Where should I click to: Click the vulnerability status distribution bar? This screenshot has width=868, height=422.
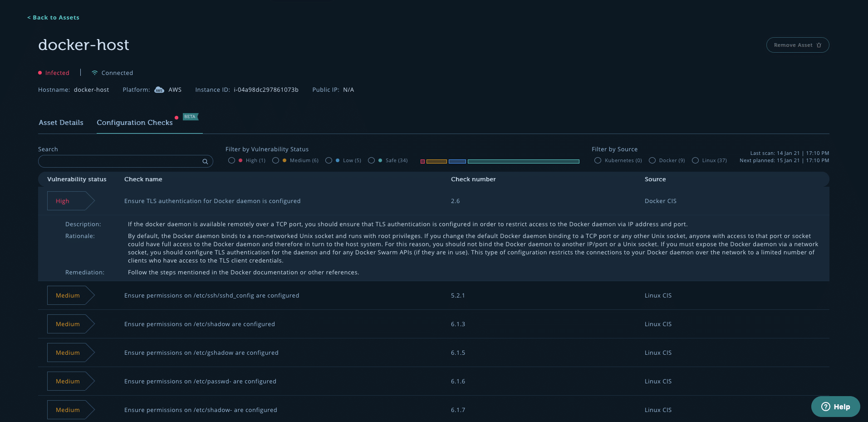coord(499,161)
